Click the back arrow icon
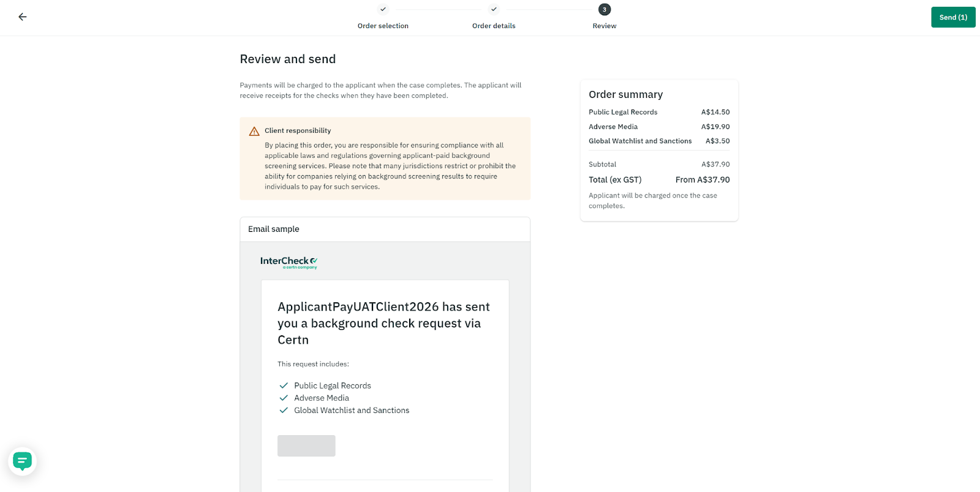Image resolution: width=980 pixels, height=492 pixels. pyautogui.click(x=23, y=17)
